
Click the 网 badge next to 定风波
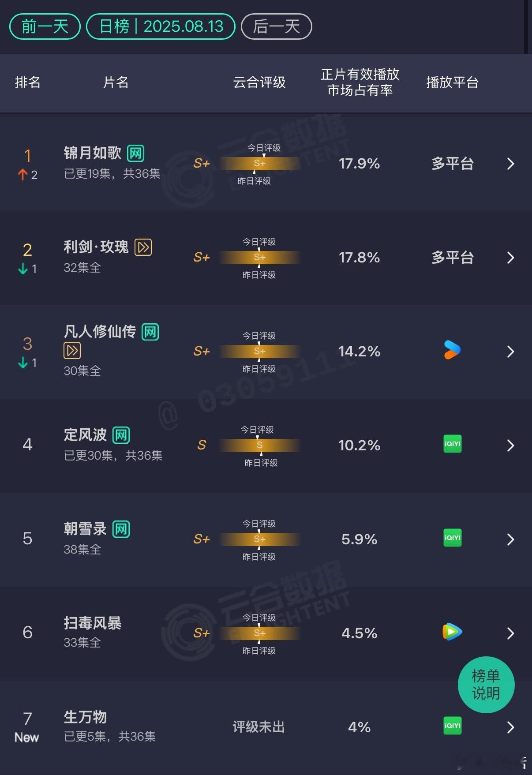tap(121, 435)
